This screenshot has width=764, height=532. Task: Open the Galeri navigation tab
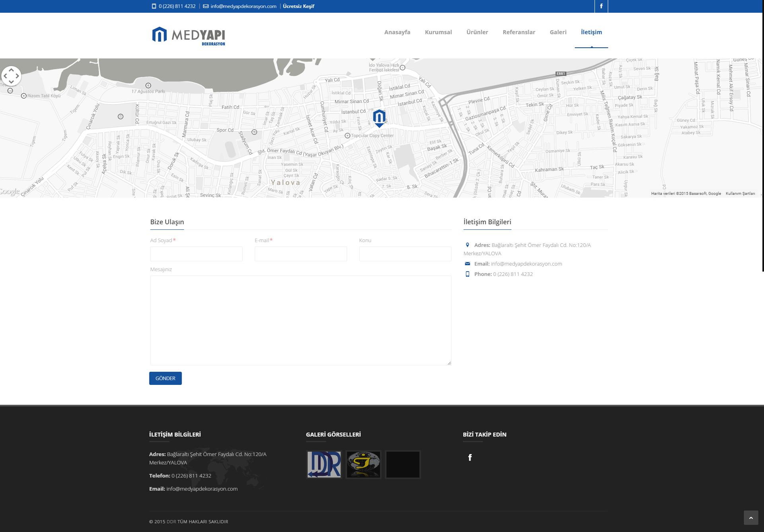pyautogui.click(x=558, y=32)
